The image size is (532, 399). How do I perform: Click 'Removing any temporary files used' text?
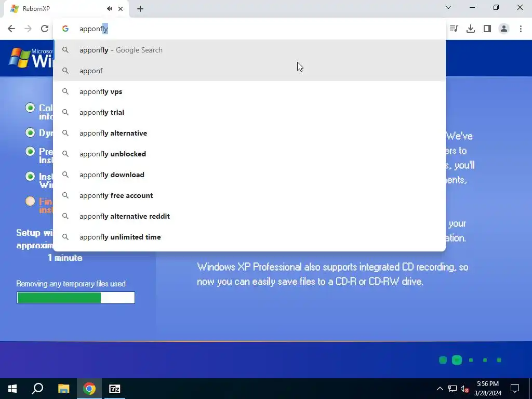click(71, 284)
